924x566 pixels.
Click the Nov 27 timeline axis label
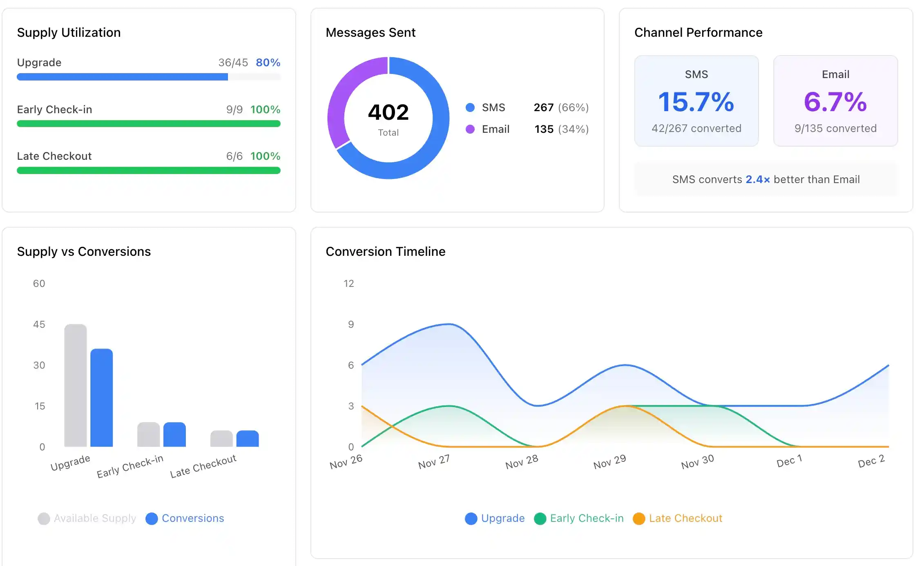point(434,462)
